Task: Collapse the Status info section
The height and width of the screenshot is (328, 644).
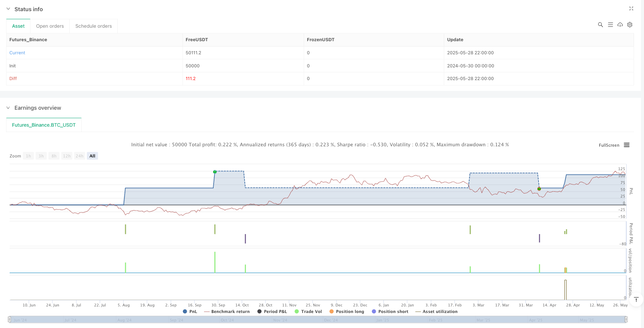Action: point(8,9)
